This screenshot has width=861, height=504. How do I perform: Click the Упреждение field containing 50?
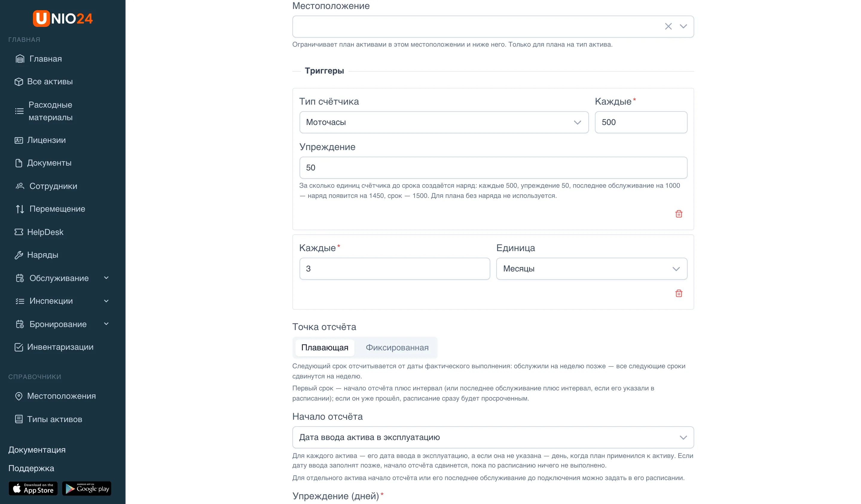point(493,168)
